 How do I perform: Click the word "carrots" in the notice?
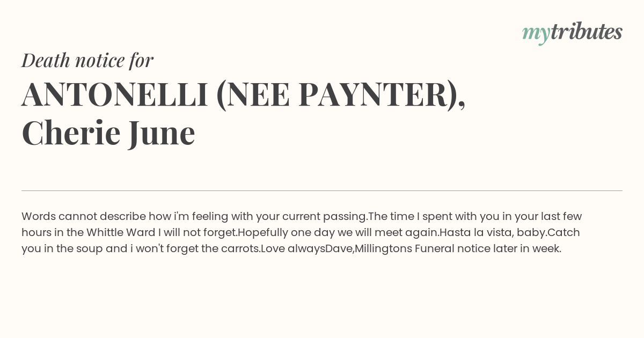[239, 248]
